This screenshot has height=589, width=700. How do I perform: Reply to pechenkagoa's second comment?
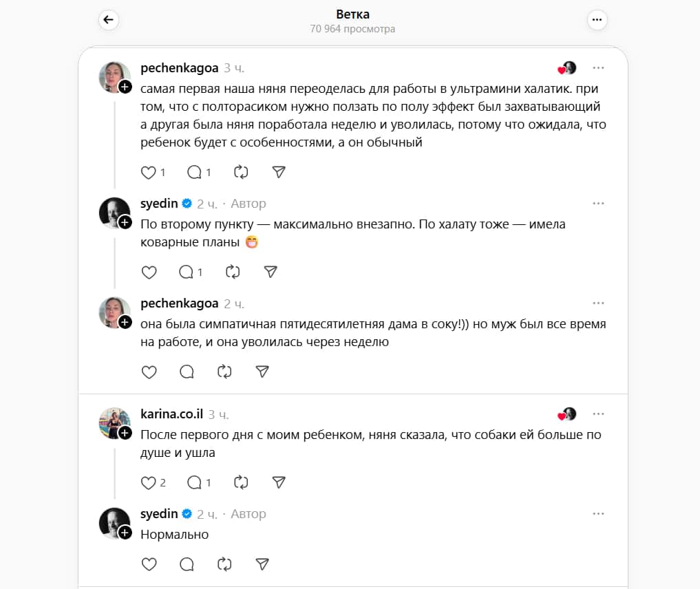pos(187,372)
